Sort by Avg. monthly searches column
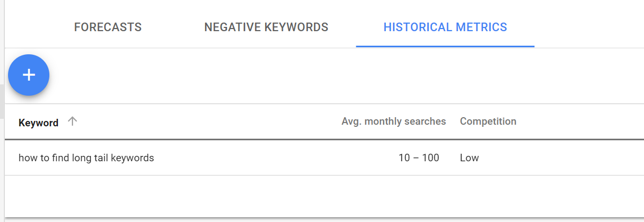Image resolution: width=644 pixels, height=222 pixels. pyautogui.click(x=394, y=121)
